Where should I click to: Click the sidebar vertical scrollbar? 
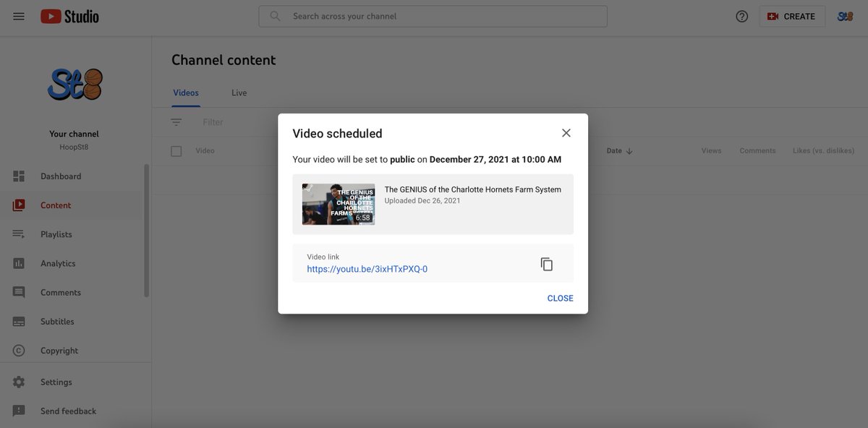click(147, 231)
